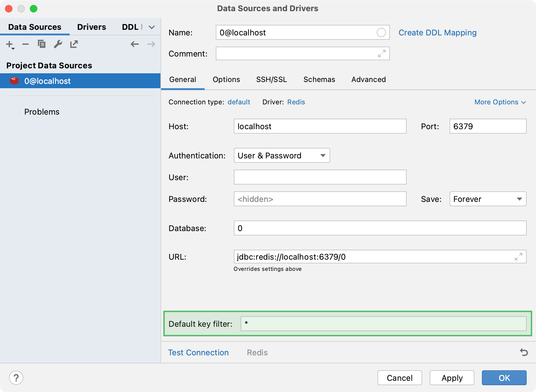Screen dimensions: 536x392
Task: Switch to the Schemas tab
Action: pos(319,80)
